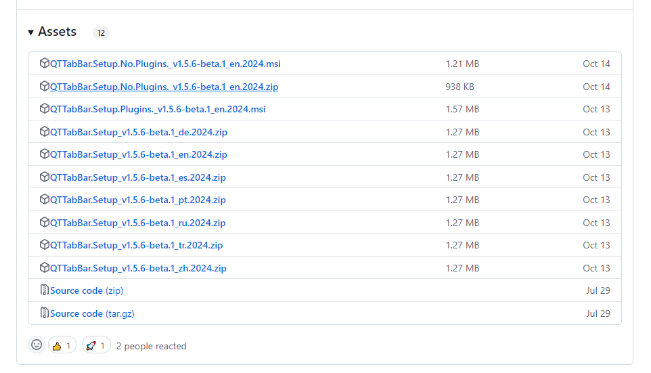Download QTTabBar.Setup beta.1_pt.2024.zip
The image size is (651, 373).
[x=138, y=200]
